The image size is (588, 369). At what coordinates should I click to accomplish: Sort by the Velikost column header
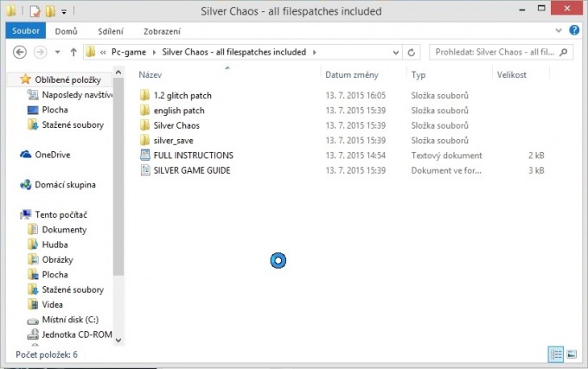(x=512, y=74)
